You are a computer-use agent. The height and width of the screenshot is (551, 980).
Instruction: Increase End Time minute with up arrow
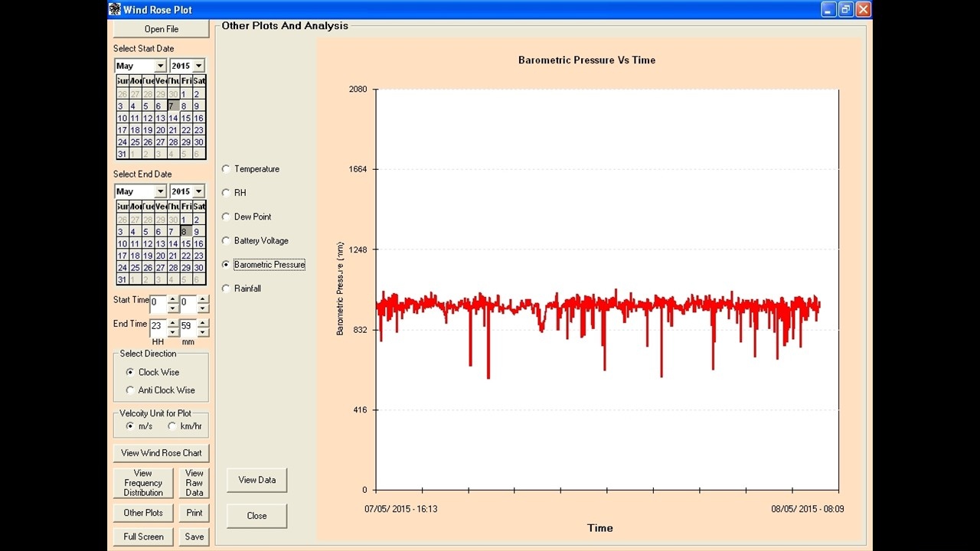(x=203, y=323)
